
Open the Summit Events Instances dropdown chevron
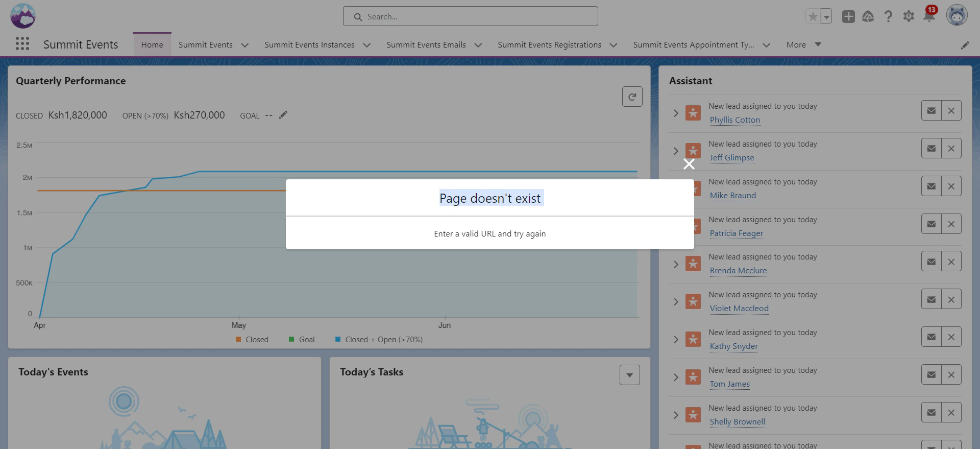[367, 45]
